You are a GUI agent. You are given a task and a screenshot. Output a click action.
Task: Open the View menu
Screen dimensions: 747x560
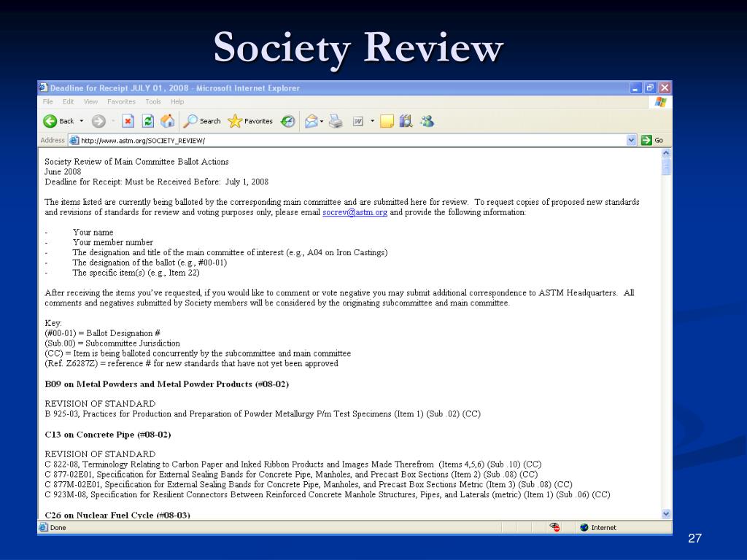coord(90,101)
